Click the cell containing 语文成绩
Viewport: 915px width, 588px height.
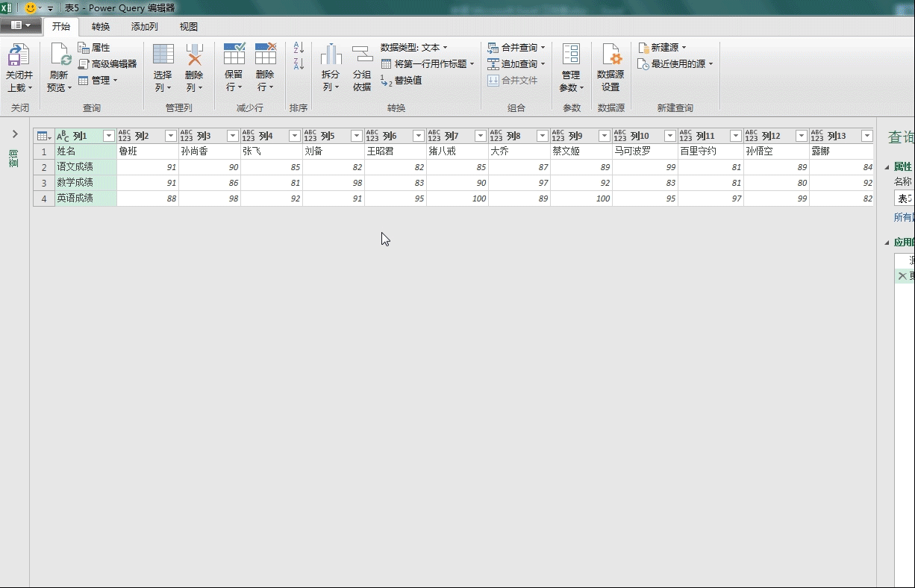click(86, 167)
